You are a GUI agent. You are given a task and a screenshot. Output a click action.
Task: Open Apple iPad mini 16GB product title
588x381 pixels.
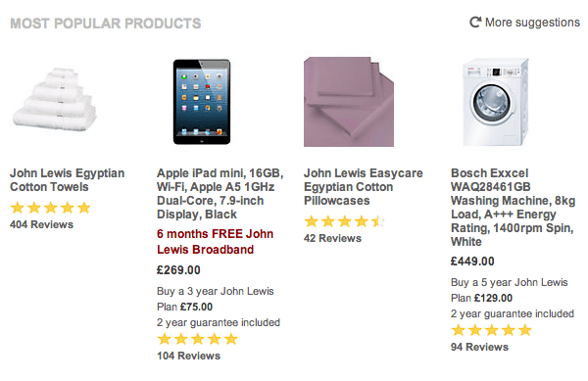pos(220,194)
